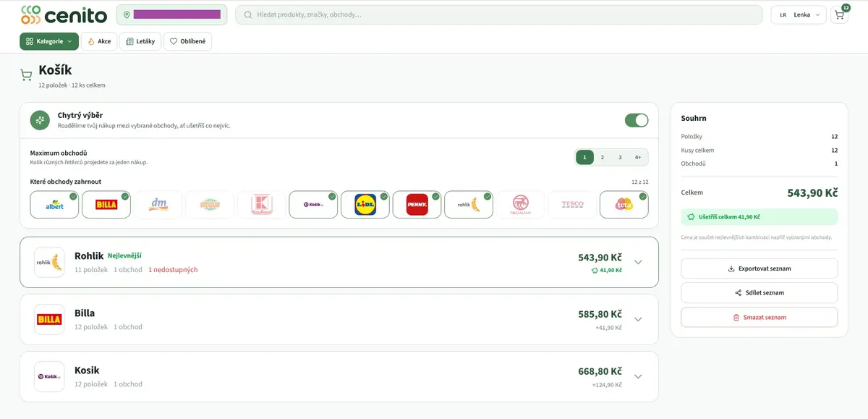The width and height of the screenshot is (868, 419).
Task: Click the flame icon on Akce
Action: pos(91,41)
